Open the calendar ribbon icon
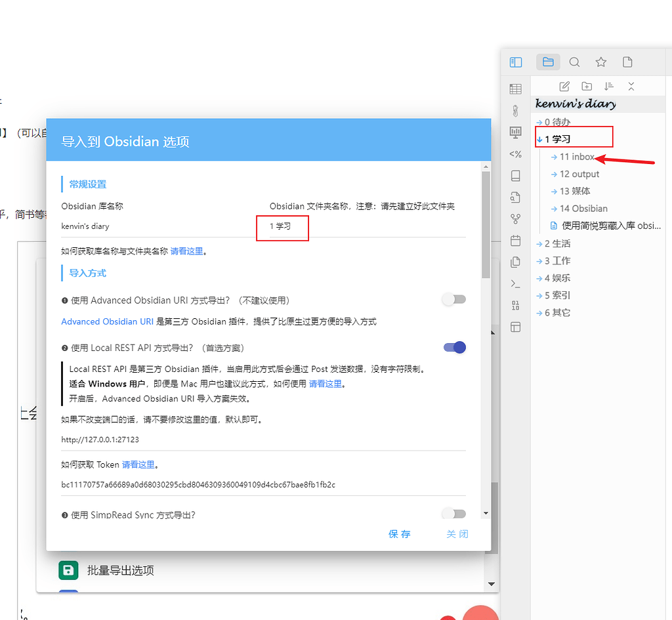 click(x=516, y=241)
